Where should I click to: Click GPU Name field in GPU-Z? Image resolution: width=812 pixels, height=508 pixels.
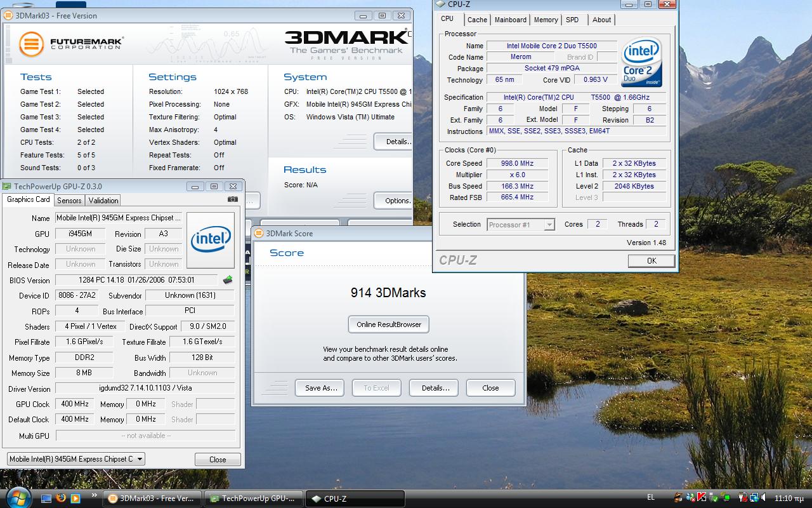(x=119, y=218)
